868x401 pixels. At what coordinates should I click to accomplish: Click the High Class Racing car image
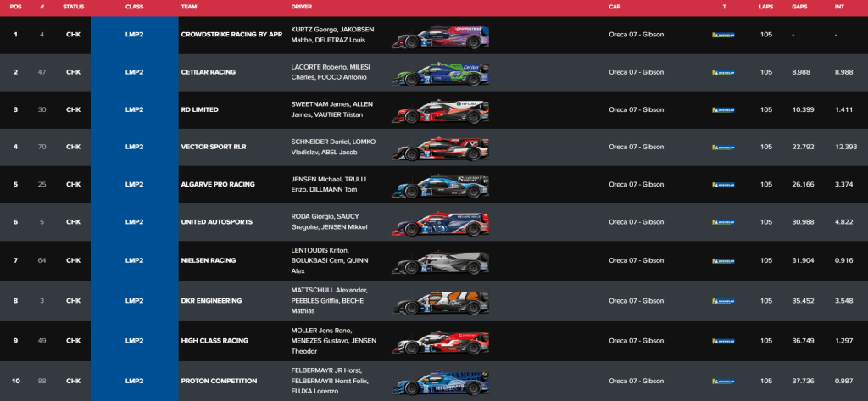click(x=440, y=343)
